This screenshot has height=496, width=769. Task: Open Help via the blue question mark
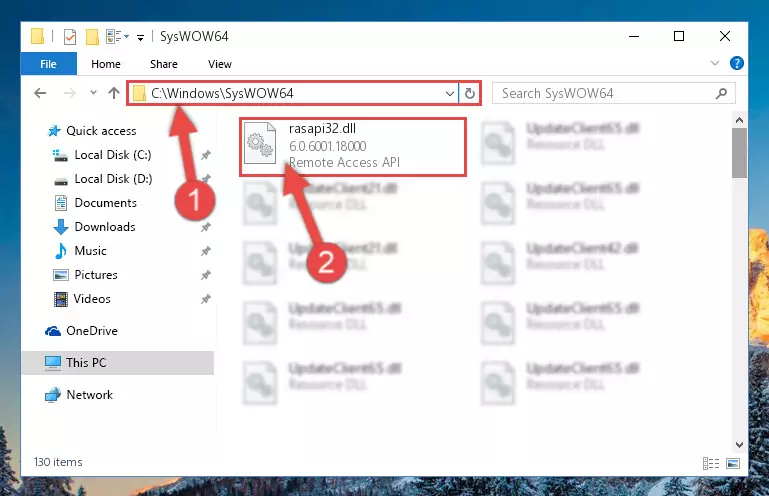click(x=737, y=63)
